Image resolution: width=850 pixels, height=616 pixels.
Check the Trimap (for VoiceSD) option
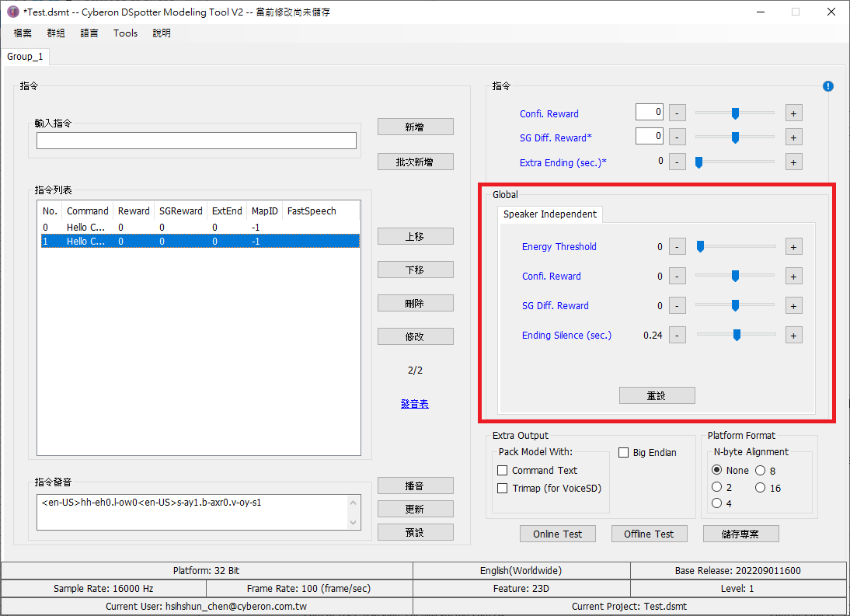click(x=503, y=489)
